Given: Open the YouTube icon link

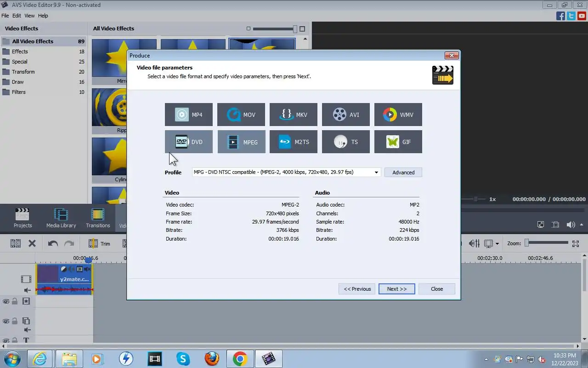Looking at the screenshot, I should click(582, 16).
